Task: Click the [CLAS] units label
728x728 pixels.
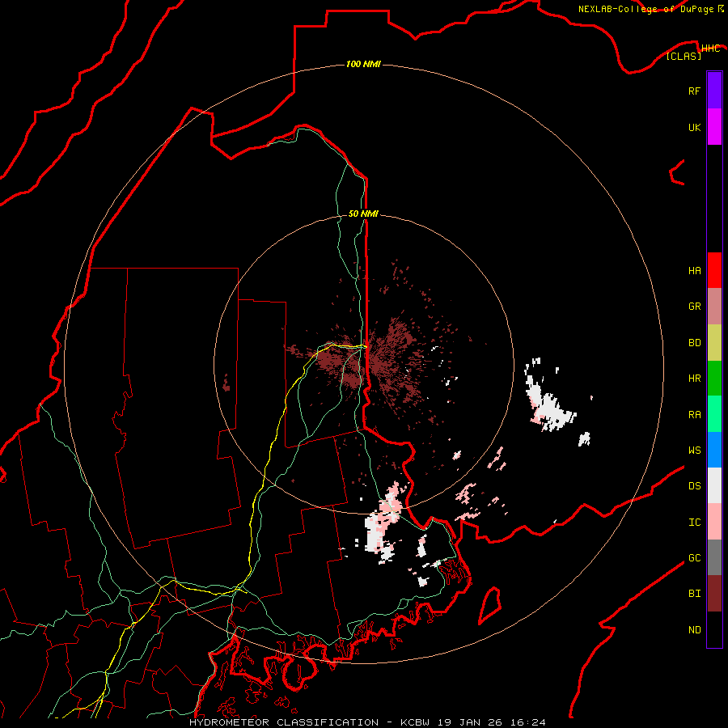Action: pyautogui.click(x=684, y=56)
